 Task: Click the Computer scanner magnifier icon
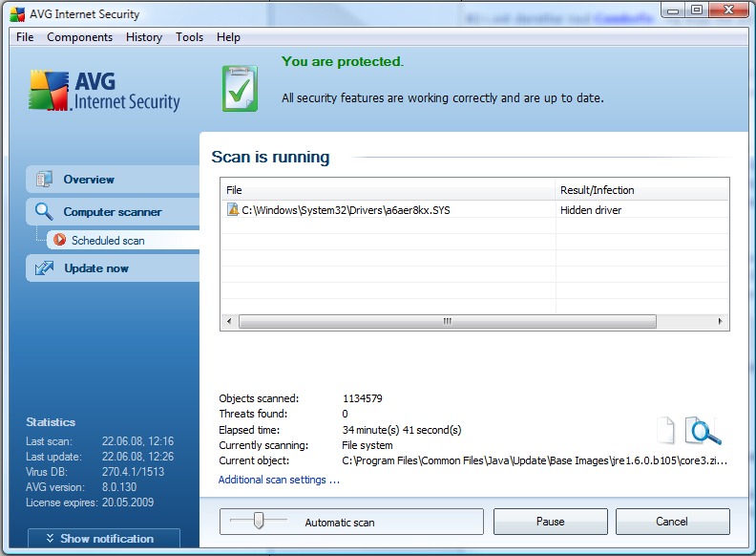click(44, 211)
